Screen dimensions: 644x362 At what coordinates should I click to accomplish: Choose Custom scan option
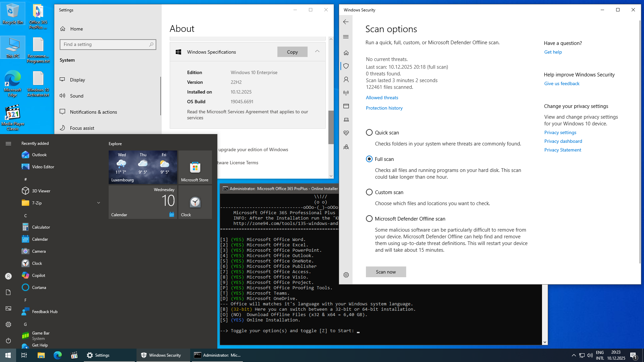coord(369,192)
